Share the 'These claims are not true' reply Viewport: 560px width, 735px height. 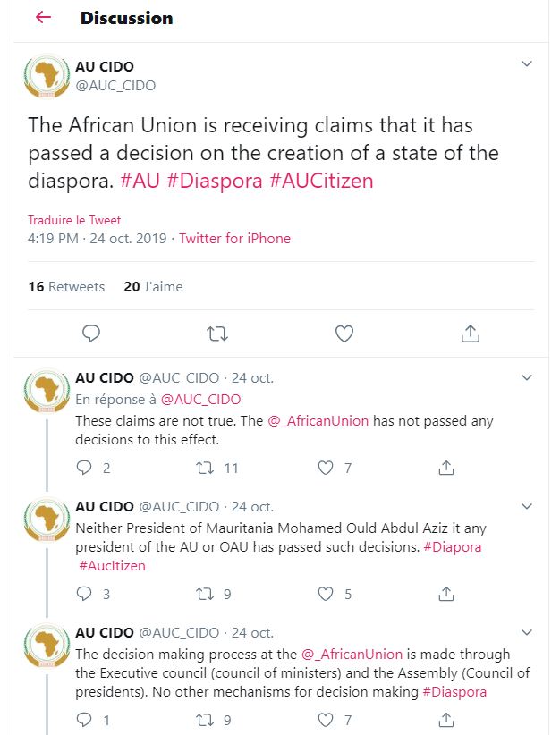[446, 468]
